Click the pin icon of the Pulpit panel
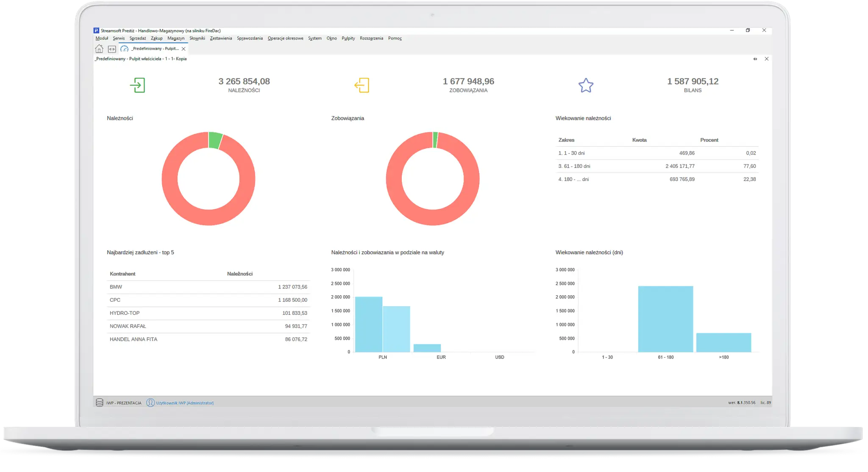The width and height of the screenshot is (868, 472). point(755,59)
